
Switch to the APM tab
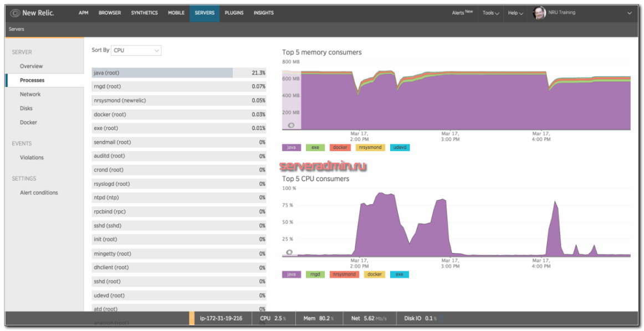83,13
